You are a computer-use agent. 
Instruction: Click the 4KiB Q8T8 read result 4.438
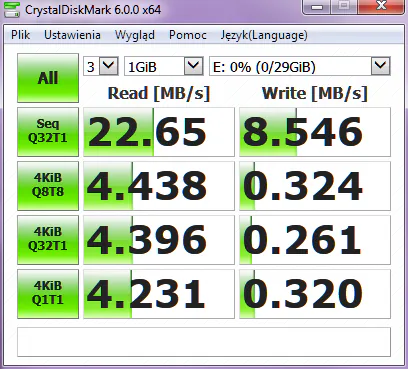[x=159, y=186]
